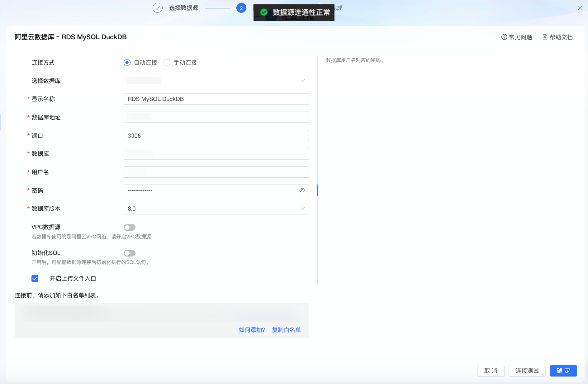Click the dialog title 阿里云数据库 - RDS MySQL DuckDB

pos(71,37)
